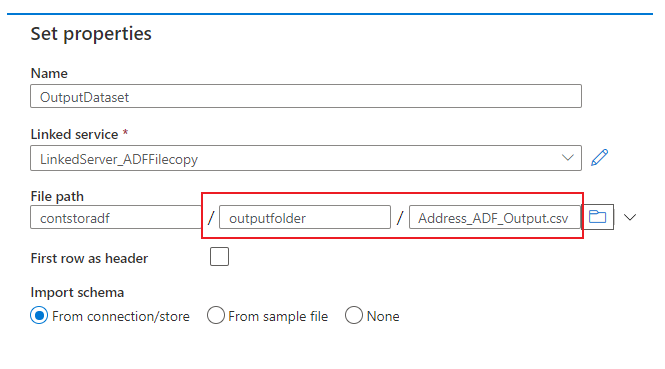665x369 pixels.
Task: Click the Set properties heading
Action: tap(91, 34)
